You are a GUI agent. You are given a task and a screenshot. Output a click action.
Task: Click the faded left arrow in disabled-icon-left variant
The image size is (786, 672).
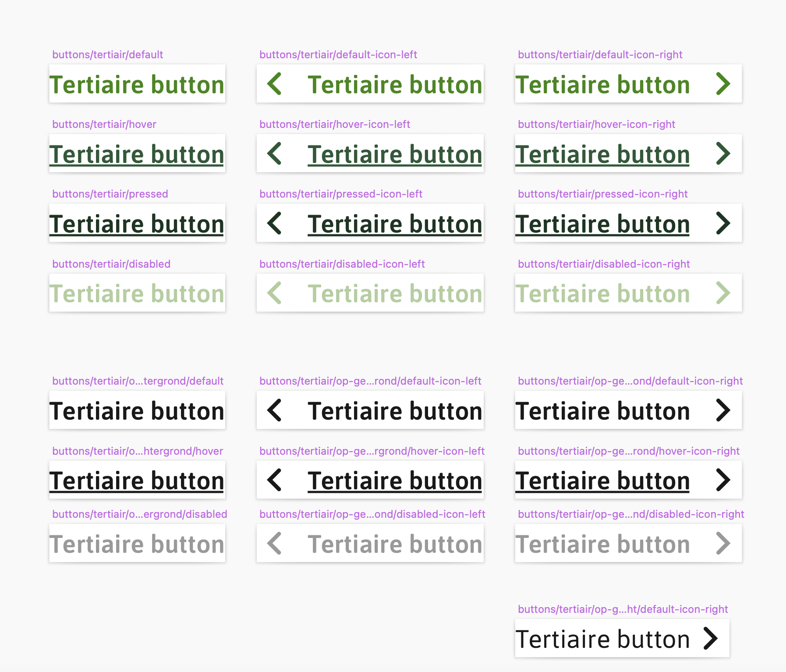point(274,293)
